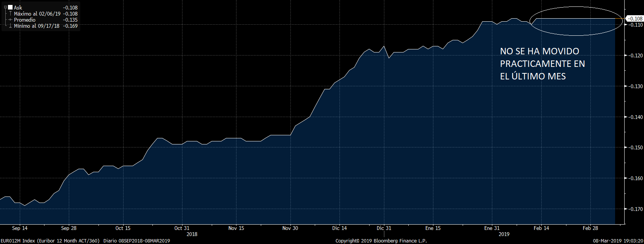Image resolution: width=644 pixels, height=244 pixels.
Task: Click the -0.150 level on price axis
Action: click(635, 147)
